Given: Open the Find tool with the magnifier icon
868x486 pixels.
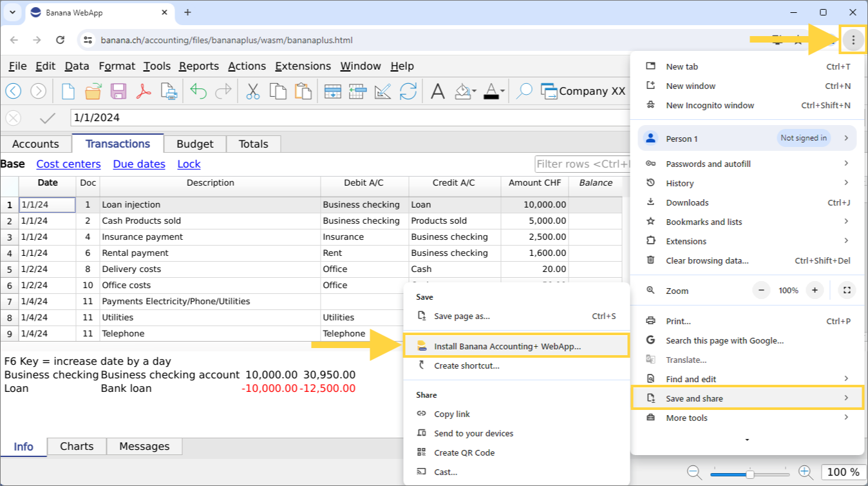Looking at the screenshot, I should pyautogui.click(x=525, y=91).
